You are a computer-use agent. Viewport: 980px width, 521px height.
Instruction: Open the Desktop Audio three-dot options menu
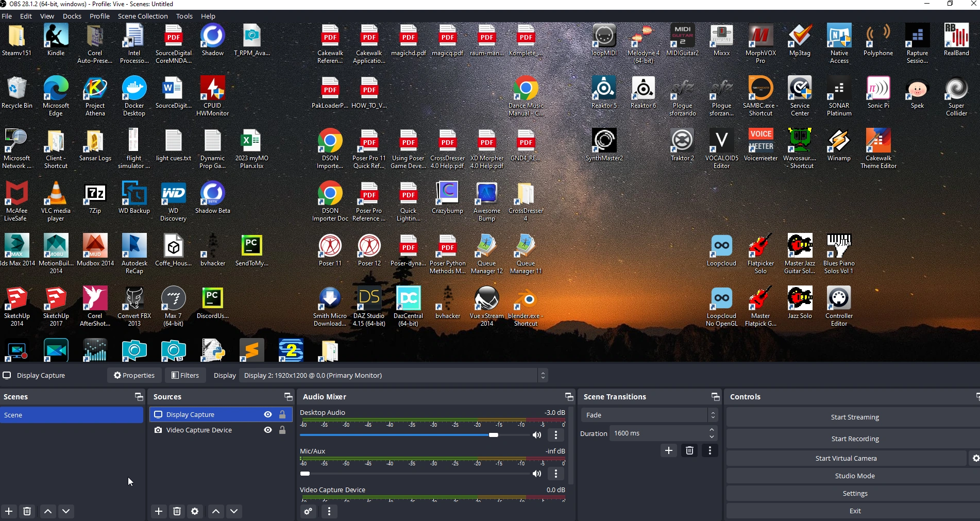[x=556, y=435]
